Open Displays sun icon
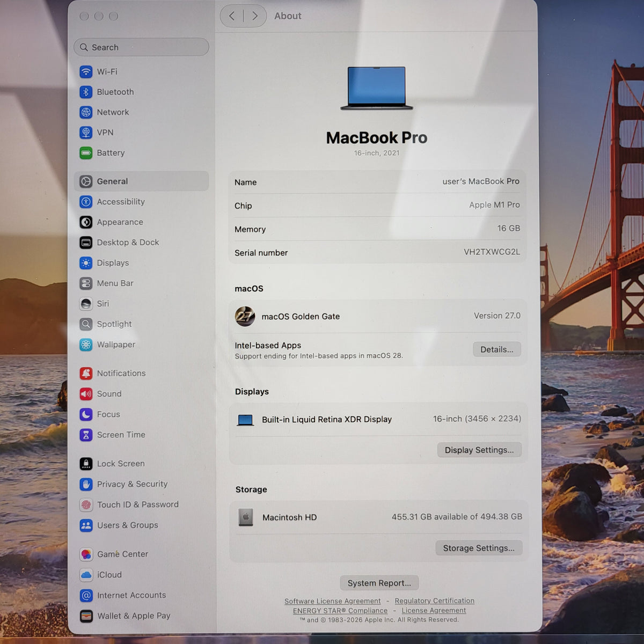Image resolution: width=644 pixels, height=644 pixels. pos(86,263)
